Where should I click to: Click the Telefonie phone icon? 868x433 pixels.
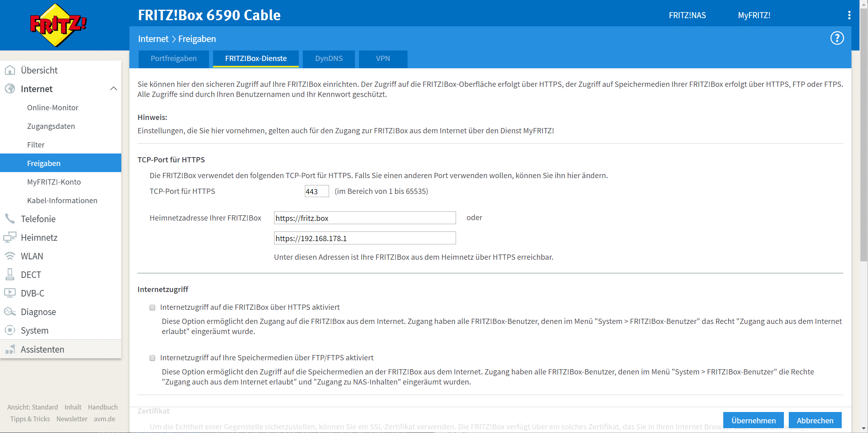click(10, 219)
